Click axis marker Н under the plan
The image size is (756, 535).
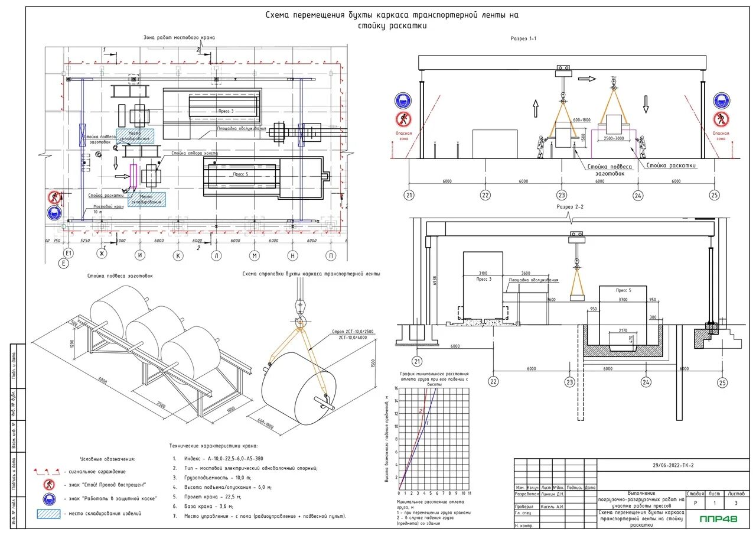tap(292, 255)
